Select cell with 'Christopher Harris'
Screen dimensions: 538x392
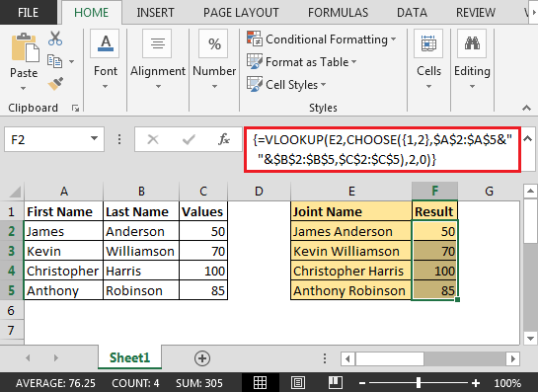[x=351, y=271]
